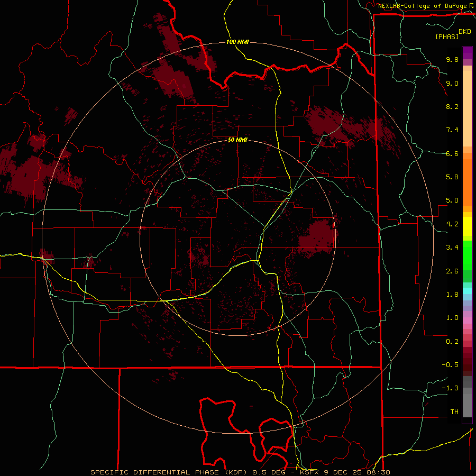The image size is (476, 476).
Task: Click the cyan segment of the color scale
Action: (x=467, y=291)
